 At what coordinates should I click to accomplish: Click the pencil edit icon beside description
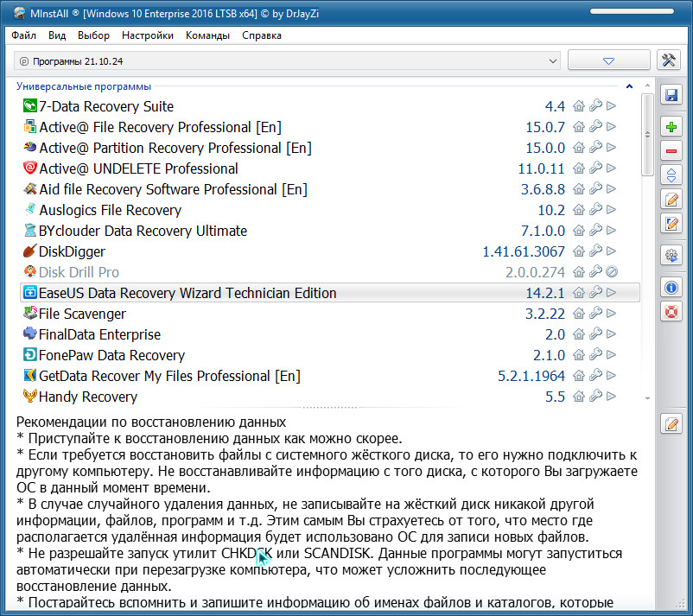pos(671,423)
